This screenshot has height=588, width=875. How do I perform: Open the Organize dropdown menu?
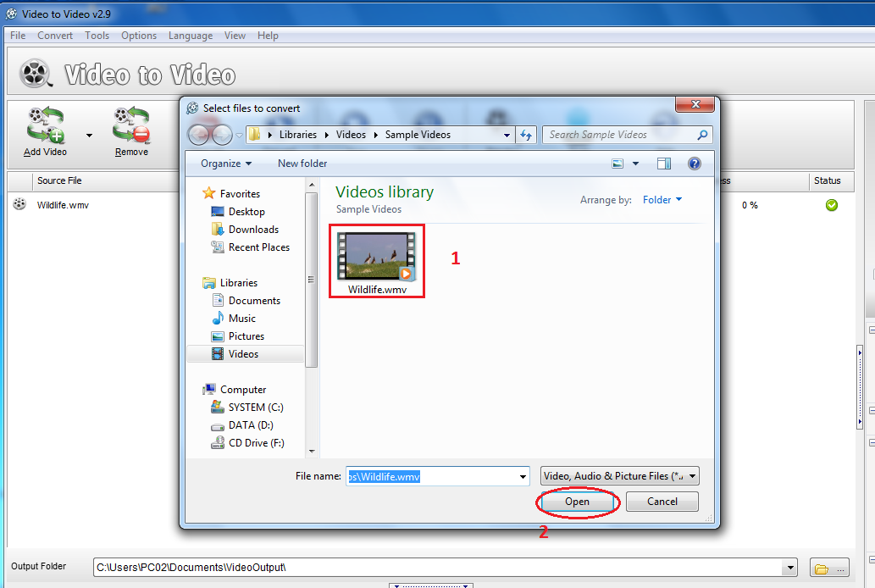[x=226, y=164]
